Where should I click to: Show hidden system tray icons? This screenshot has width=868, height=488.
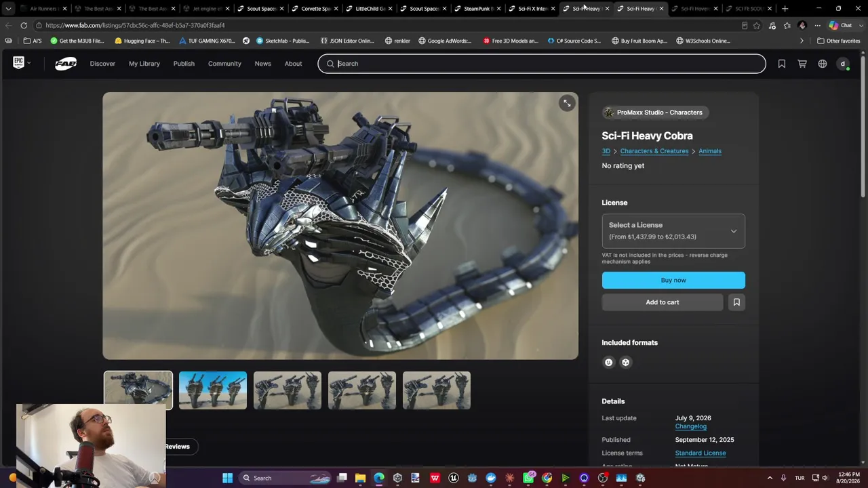[770, 478]
